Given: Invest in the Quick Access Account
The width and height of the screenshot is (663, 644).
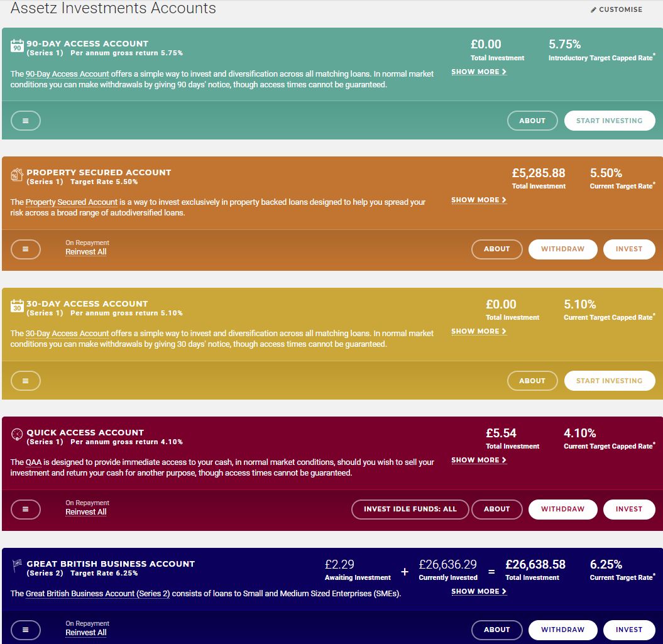Looking at the screenshot, I should click(x=629, y=509).
